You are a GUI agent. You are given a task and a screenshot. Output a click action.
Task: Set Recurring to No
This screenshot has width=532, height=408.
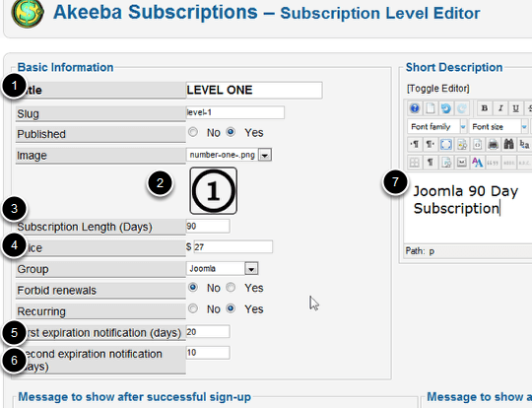point(193,308)
